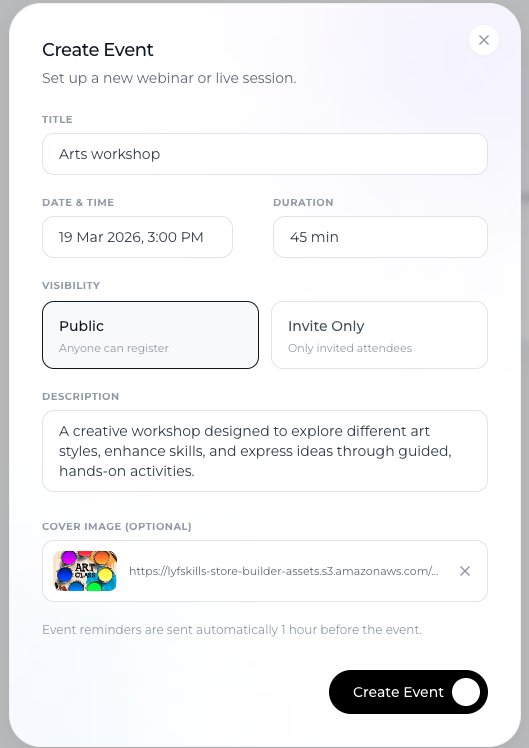Open the Art Class cover thumbnail
The image size is (529, 748).
click(85, 571)
